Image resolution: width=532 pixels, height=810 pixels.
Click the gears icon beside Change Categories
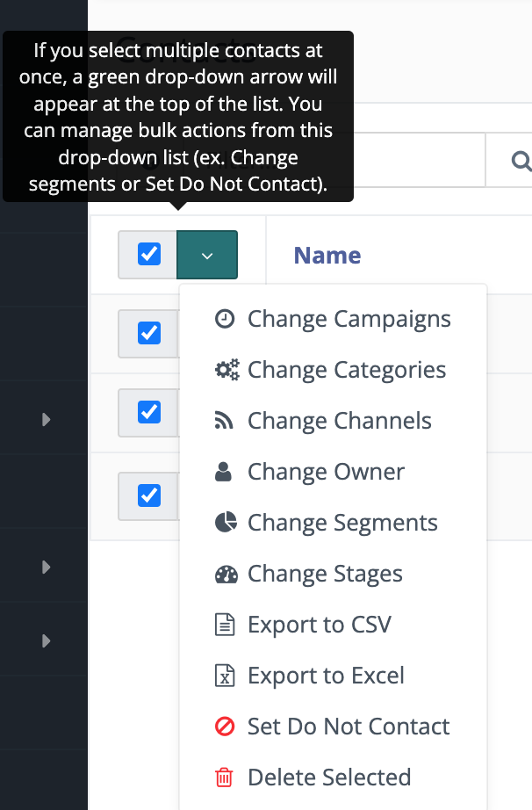pyautogui.click(x=226, y=370)
